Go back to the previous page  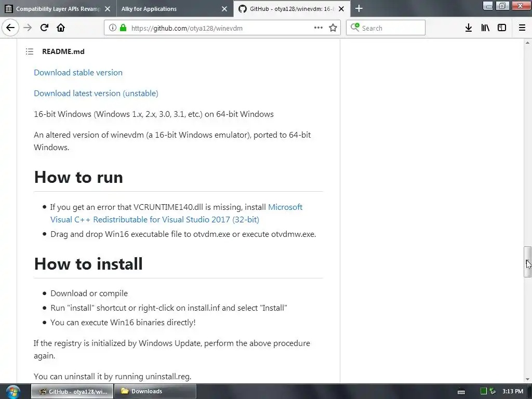click(10, 28)
